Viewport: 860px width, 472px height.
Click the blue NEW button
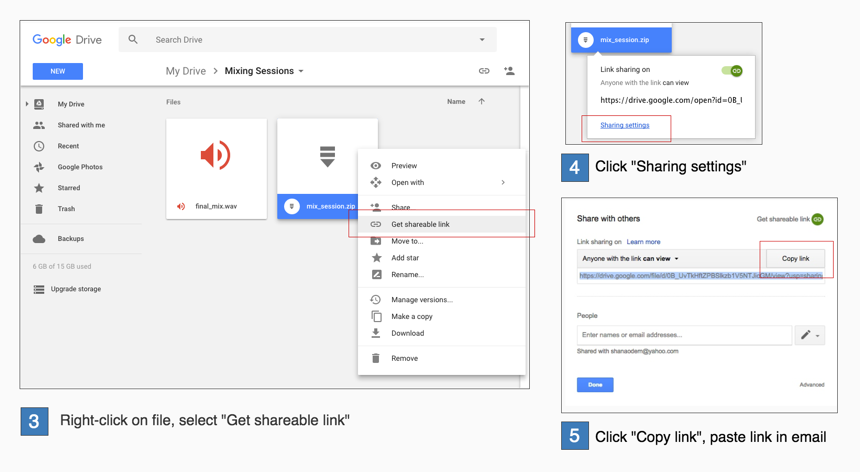(58, 71)
